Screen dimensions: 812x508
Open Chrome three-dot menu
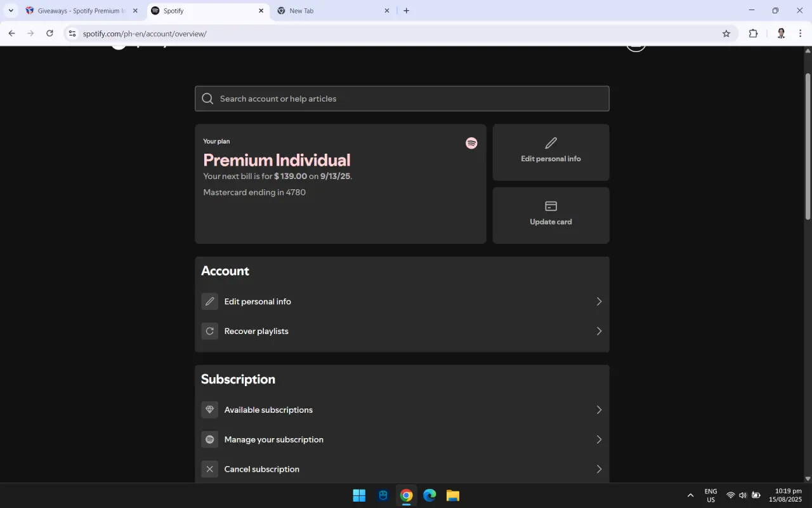point(800,34)
